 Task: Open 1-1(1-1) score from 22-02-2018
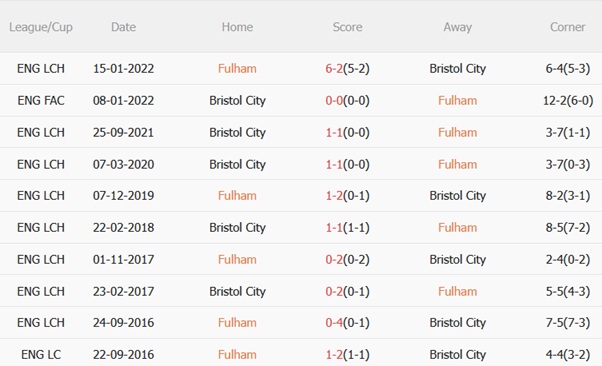[x=347, y=228]
